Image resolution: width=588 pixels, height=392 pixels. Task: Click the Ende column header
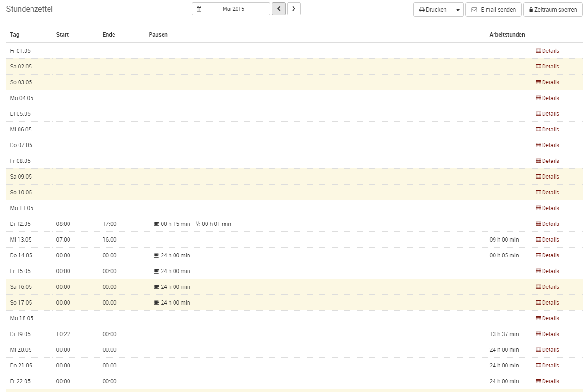(109, 35)
